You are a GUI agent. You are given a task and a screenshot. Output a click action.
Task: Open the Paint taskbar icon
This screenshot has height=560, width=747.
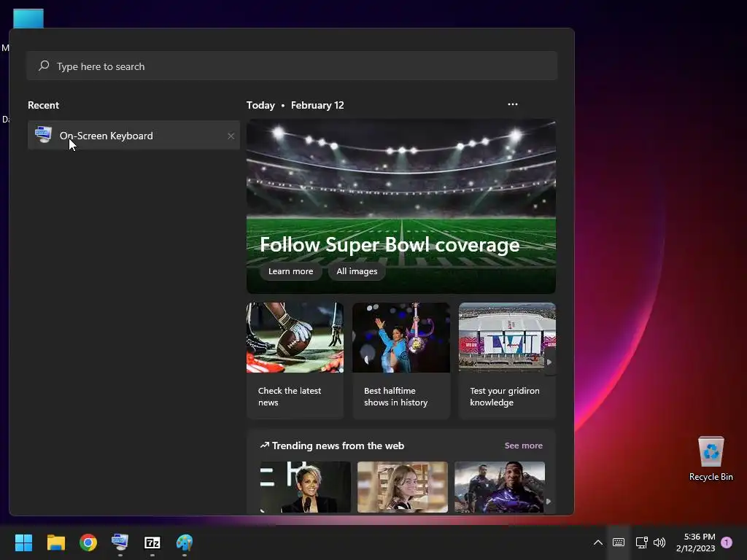185,542
